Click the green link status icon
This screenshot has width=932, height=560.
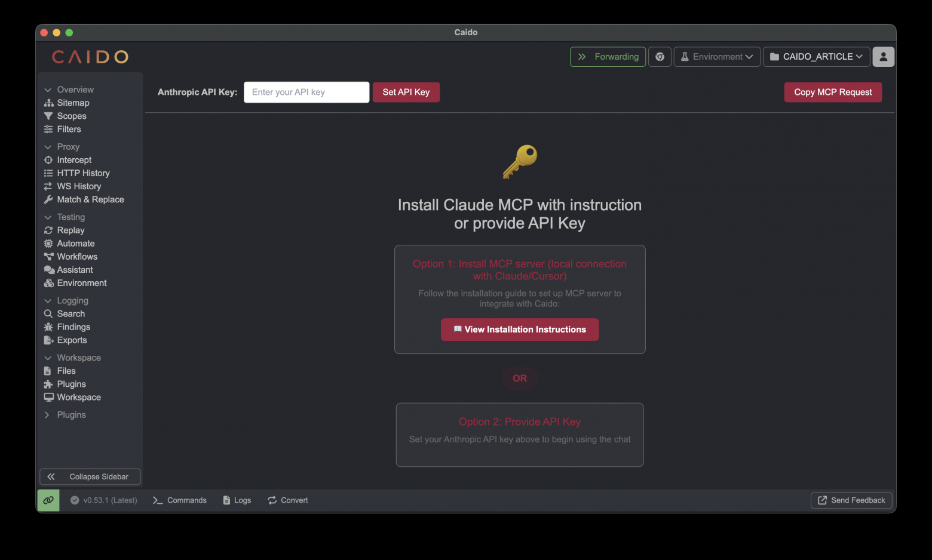click(x=48, y=500)
